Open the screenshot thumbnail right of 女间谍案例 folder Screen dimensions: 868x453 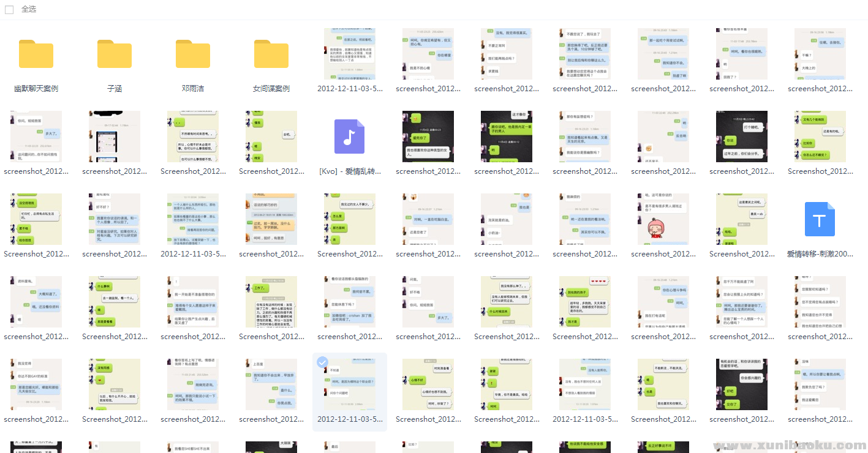coord(350,54)
